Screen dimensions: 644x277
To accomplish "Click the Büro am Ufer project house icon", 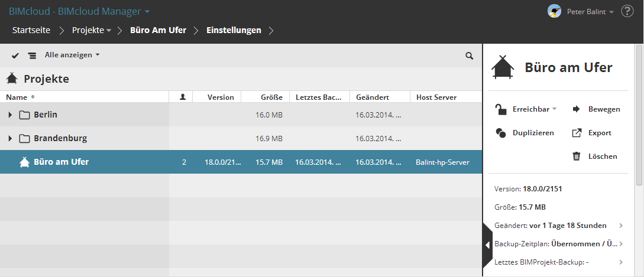I will pyautogui.click(x=25, y=162).
